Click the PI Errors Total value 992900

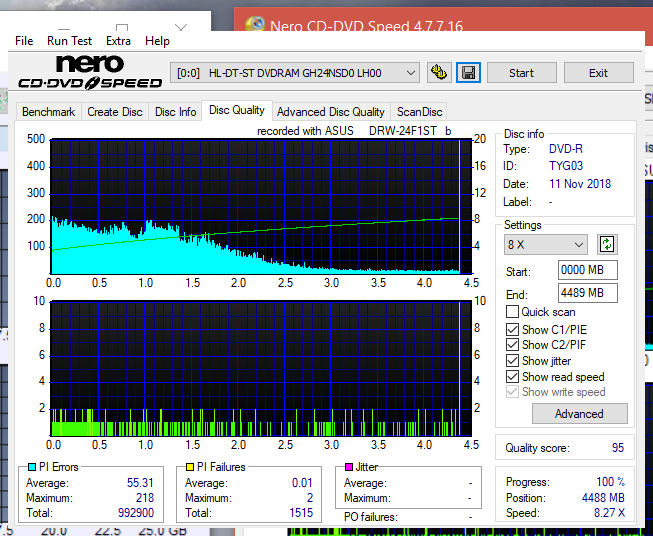(x=136, y=513)
